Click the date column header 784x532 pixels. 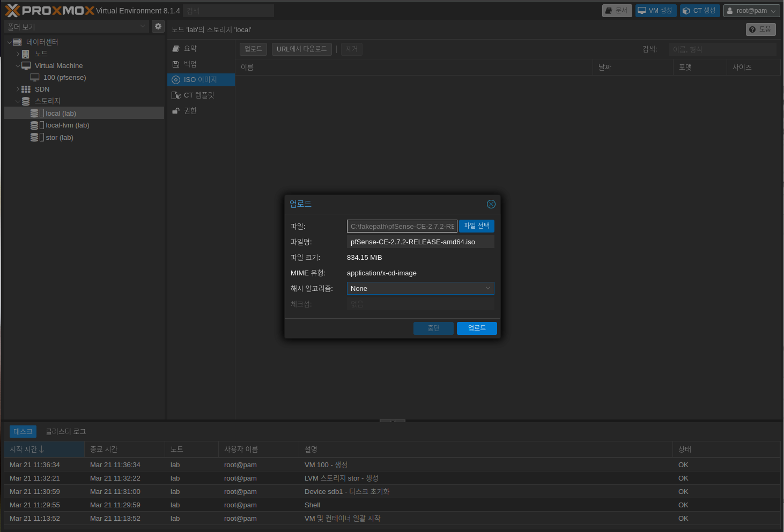[x=633, y=67]
